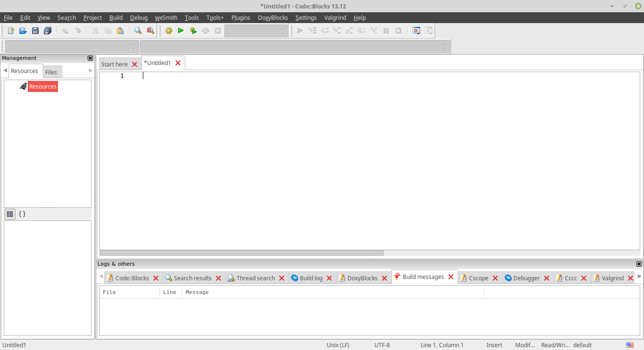Click the Replace icon in toolbar

[x=150, y=31]
